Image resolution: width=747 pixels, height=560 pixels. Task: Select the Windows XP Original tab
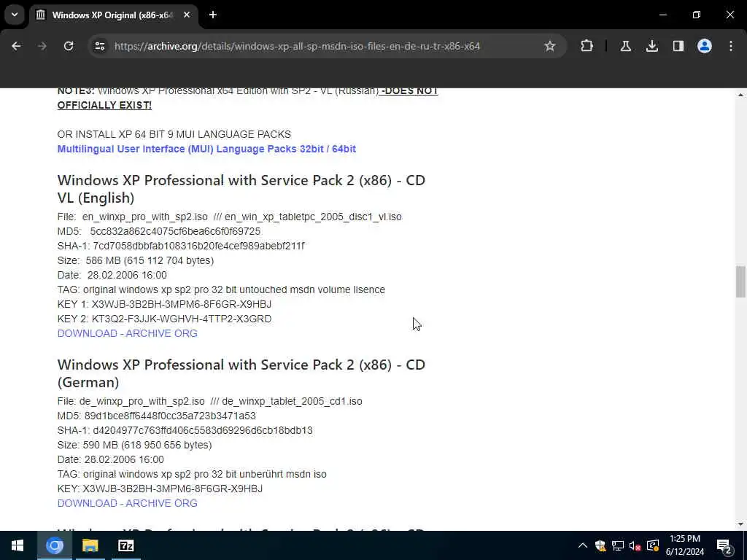[112, 15]
